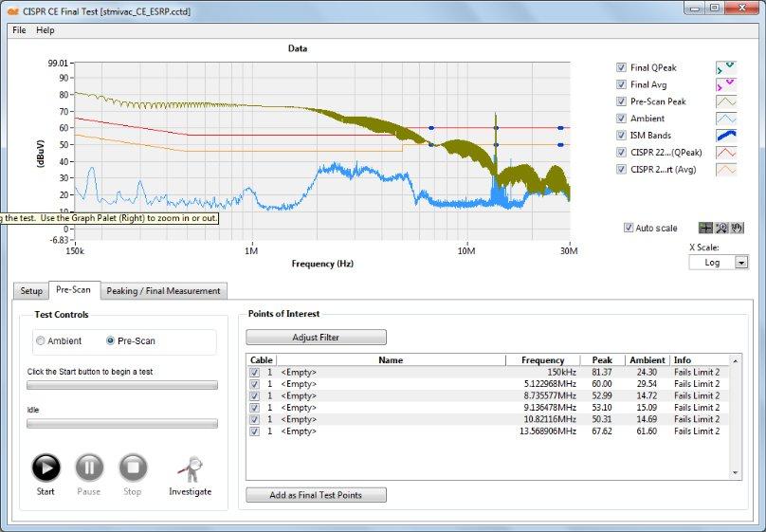Click the Pre-Scan Peak plot style icon
Image resolution: width=766 pixels, height=532 pixels.
726,101
